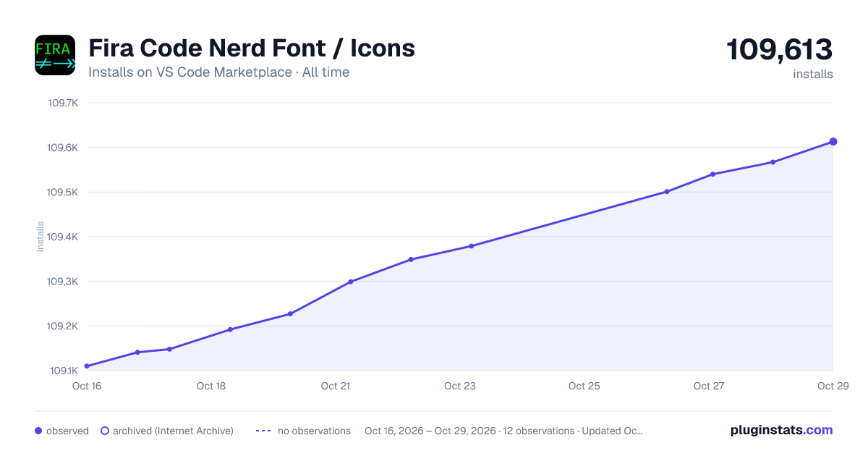Click the data point at Oct 27 near 109.54K
This screenshot has width=868, height=456.
tap(712, 174)
